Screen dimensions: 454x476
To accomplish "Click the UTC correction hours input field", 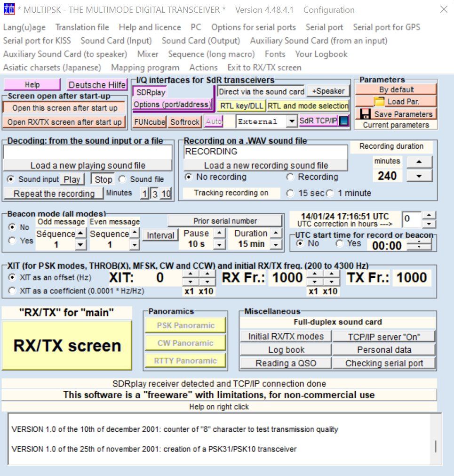I will pyautogui.click(x=412, y=219).
